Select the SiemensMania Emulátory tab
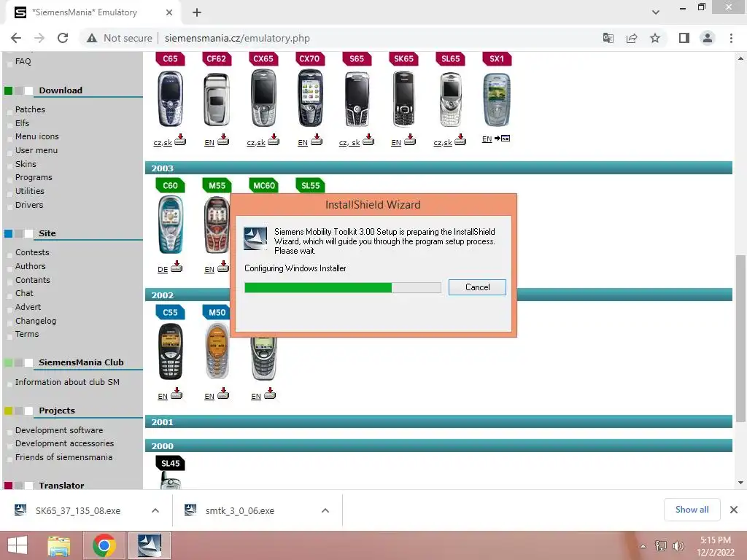Screen dimensions: 747x560 (x=93, y=12)
